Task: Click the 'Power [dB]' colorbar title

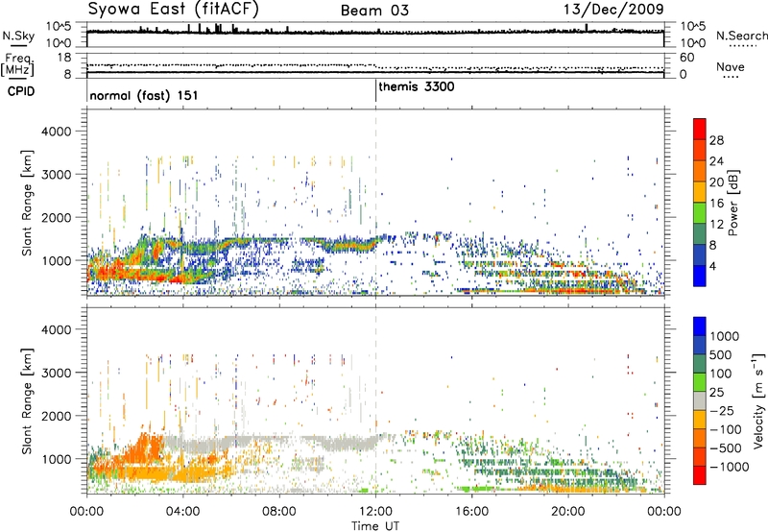Action: click(732, 203)
